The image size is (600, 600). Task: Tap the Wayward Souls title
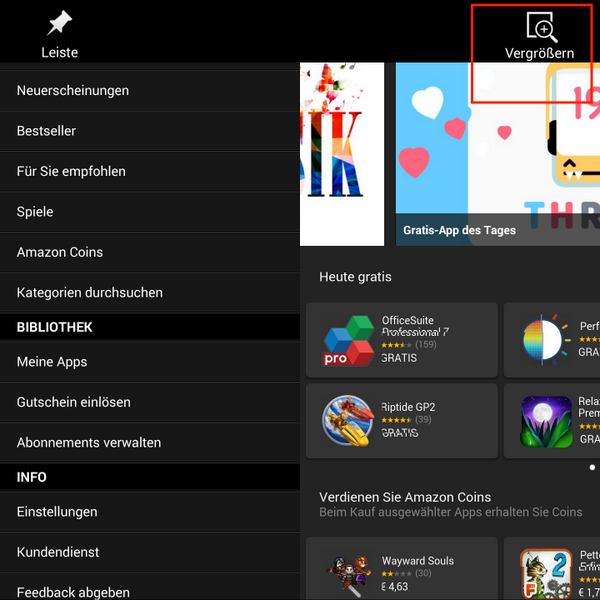pos(418,561)
